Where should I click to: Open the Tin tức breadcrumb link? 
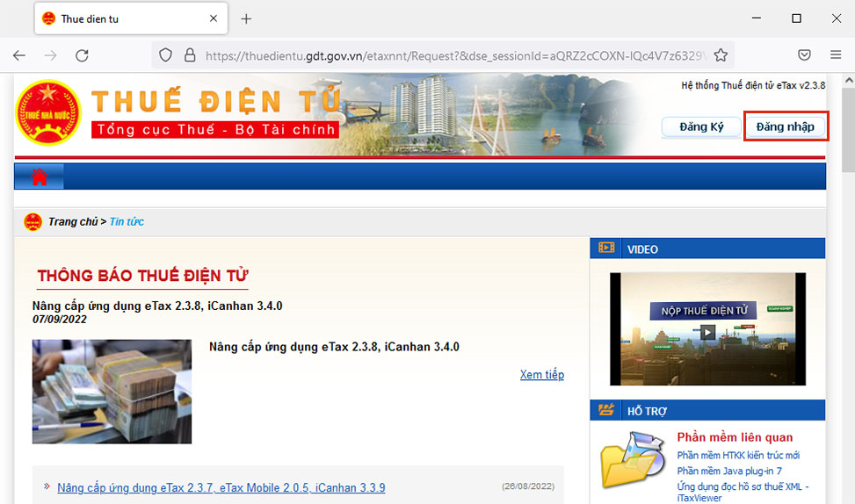[127, 222]
